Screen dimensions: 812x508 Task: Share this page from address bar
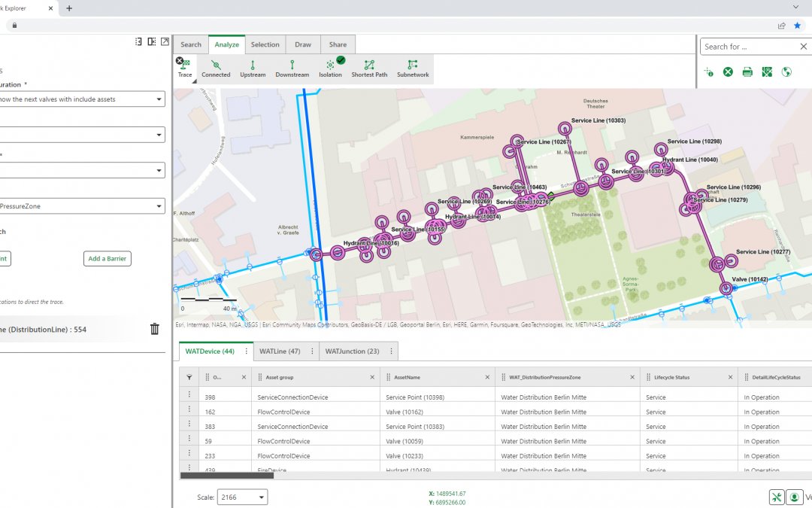tap(781, 26)
